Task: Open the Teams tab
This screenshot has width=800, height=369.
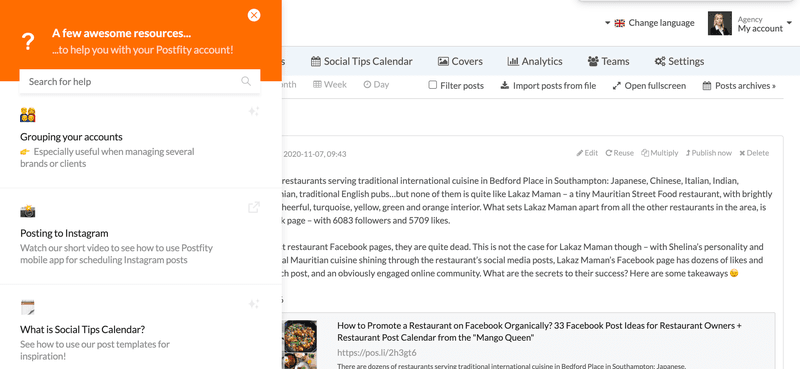Action: 609,61
